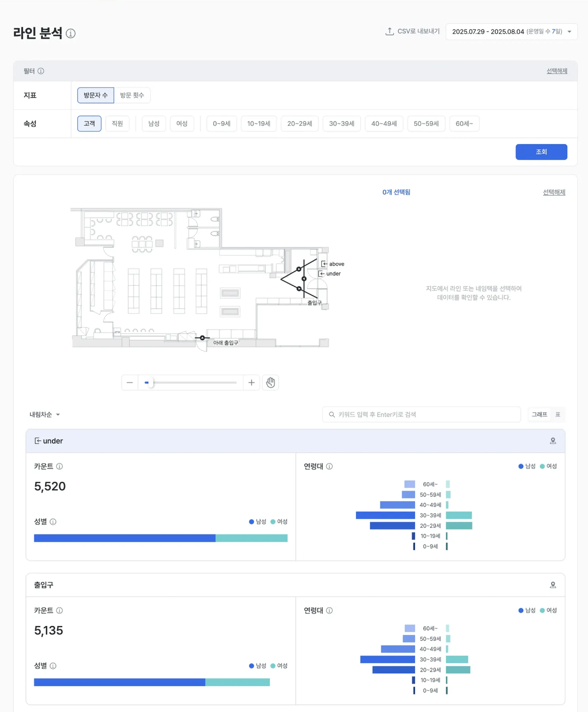Click the info icon next to under 카운트

[x=59, y=467]
